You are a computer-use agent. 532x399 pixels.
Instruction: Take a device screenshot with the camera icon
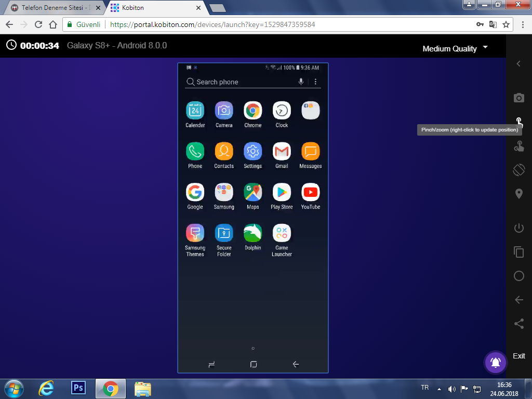(x=519, y=98)
